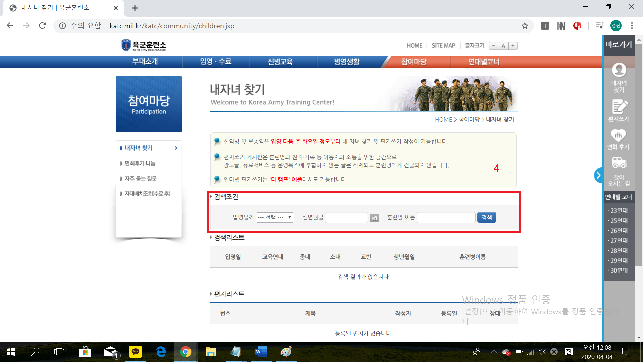Viewport: 644px width, 362px height.
Task: Go to the 23연대 regiment link
Action: (619, 210)
